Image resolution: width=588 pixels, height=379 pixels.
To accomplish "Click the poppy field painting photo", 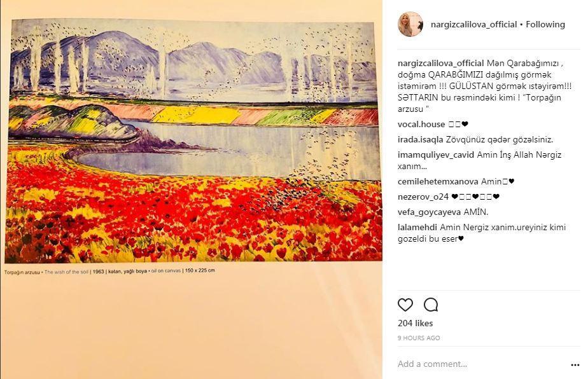I will point(193,141).
